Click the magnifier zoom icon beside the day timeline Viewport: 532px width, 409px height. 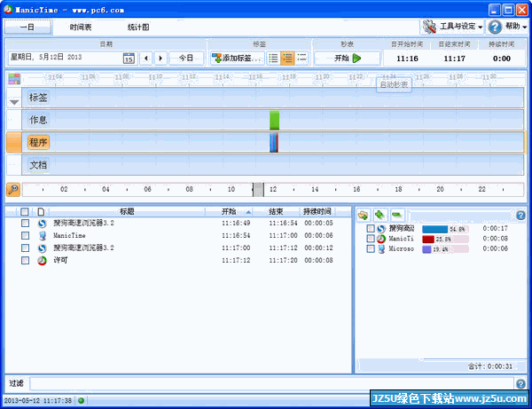point(13,189)
